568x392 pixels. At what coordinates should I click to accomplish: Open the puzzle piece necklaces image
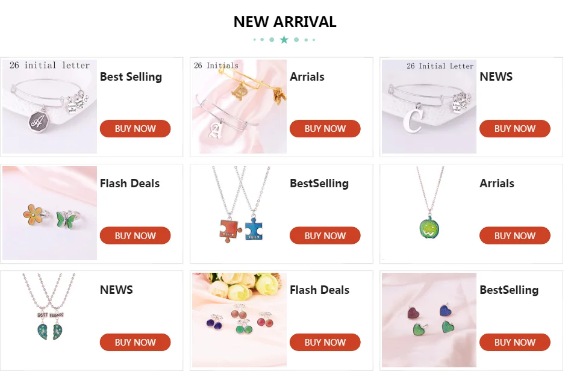240,213
